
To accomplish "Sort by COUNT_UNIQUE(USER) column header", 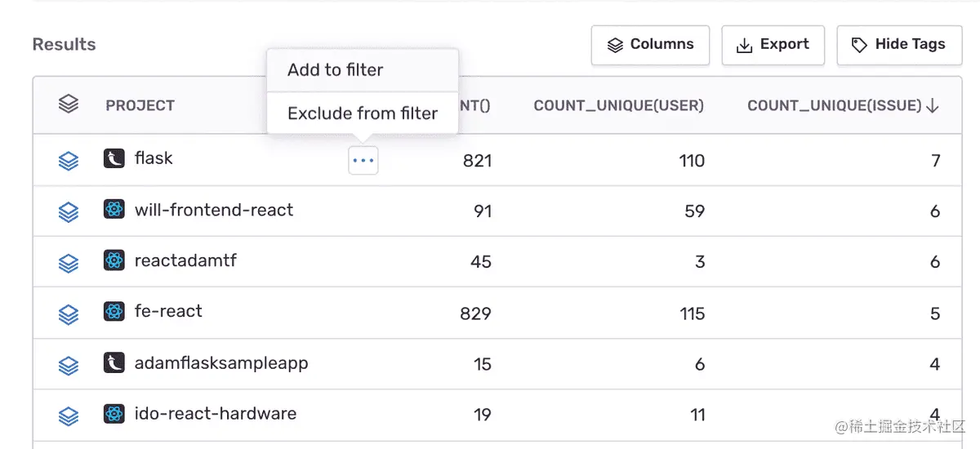I will coord(618,105).
